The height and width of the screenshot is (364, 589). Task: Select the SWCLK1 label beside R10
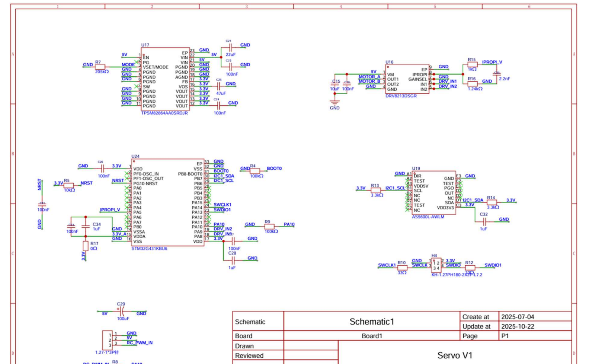[x=387, y=265]
